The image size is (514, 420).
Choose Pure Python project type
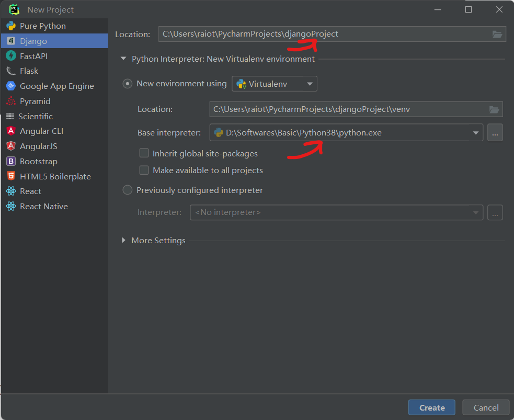coord(42,26)
